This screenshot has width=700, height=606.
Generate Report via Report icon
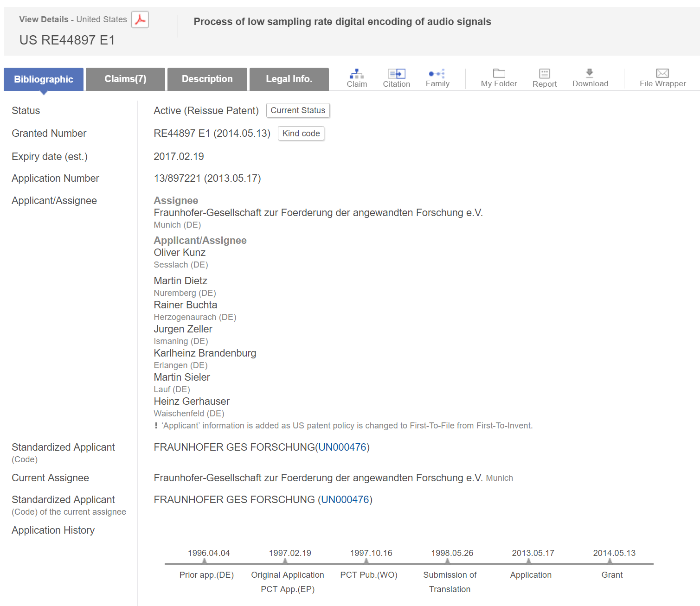pos(544,74)
